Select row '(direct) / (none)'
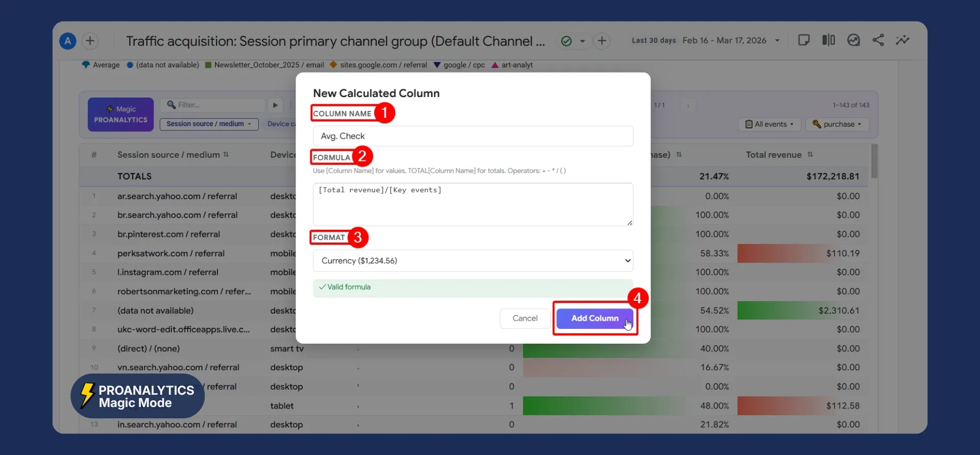The height and width of the screenshot is (455, 980). (x=148, y=349)
